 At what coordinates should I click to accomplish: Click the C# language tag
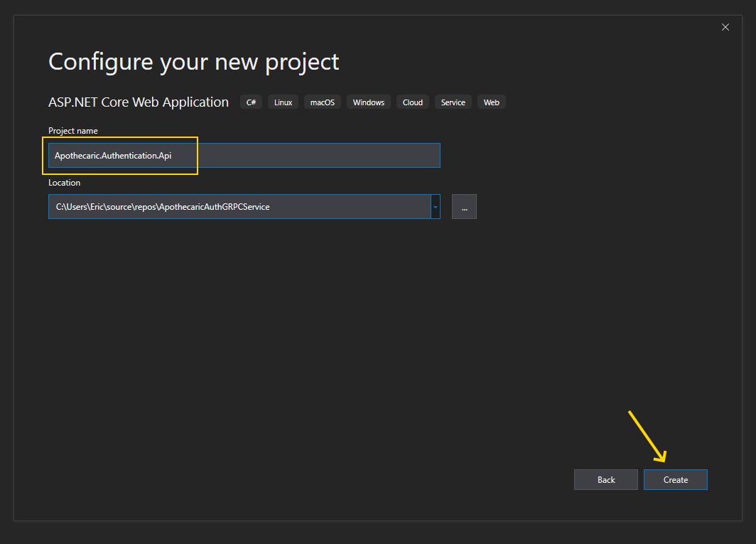coord(251,102)
